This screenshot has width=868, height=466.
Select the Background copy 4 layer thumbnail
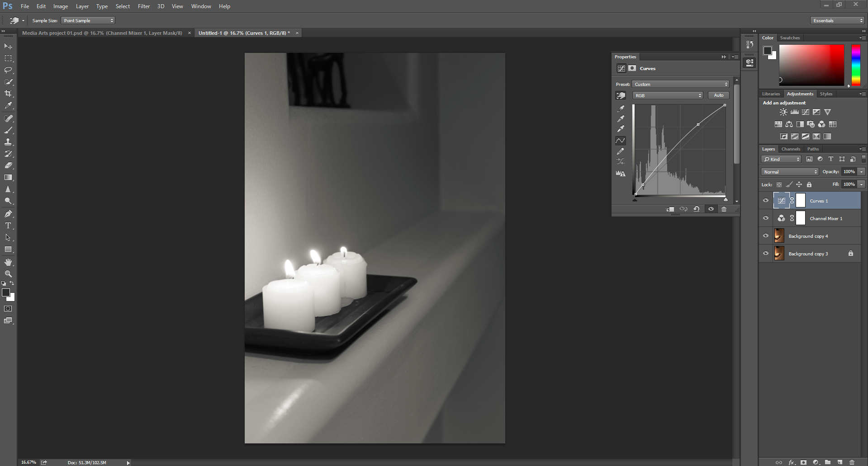point(779,236)
